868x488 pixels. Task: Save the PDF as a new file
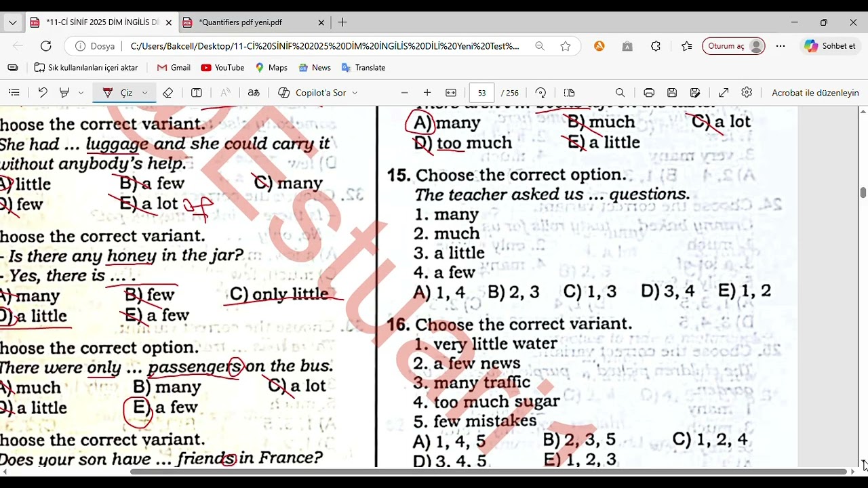[x=695, y=93]
